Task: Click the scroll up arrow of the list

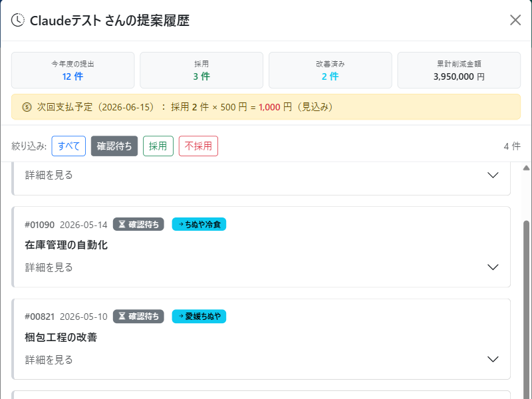Action: tap(526, 168)
